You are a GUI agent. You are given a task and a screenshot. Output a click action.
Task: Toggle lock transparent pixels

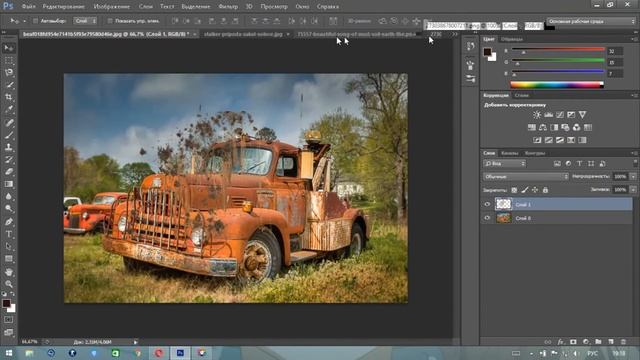(x=514, y=190)
